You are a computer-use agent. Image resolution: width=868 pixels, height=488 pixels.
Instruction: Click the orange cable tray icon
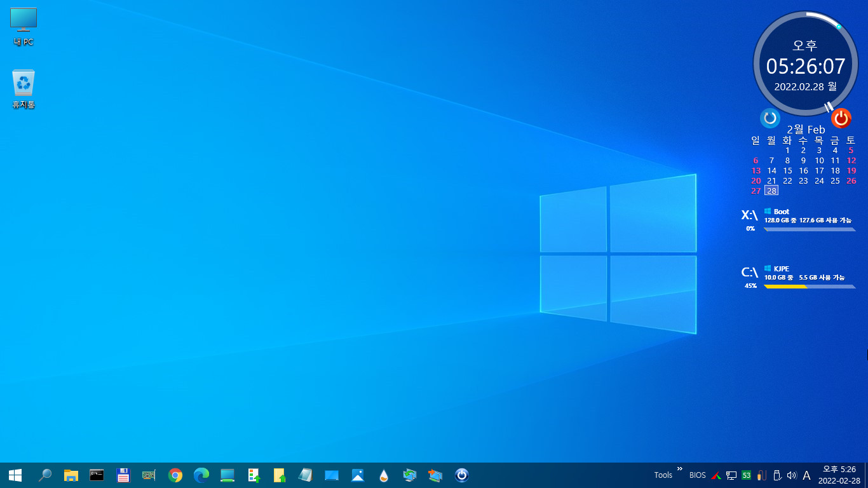click(762, 475)
